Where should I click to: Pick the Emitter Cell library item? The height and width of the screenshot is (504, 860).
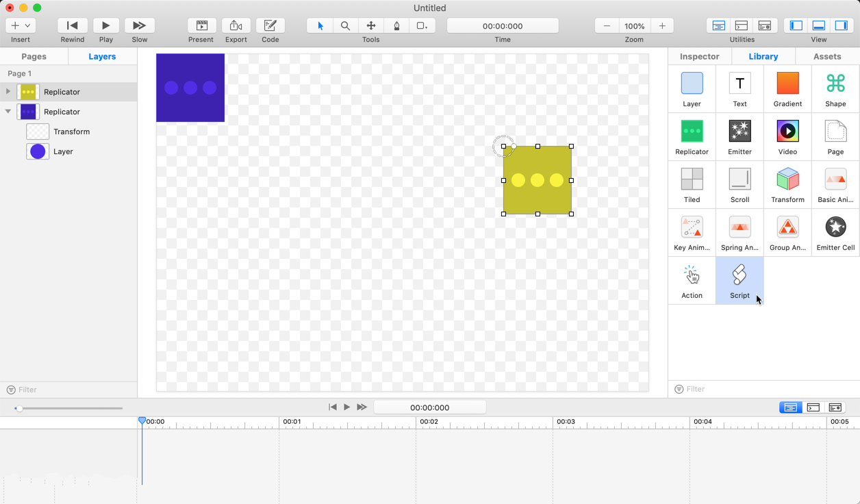tap(835, 233)
